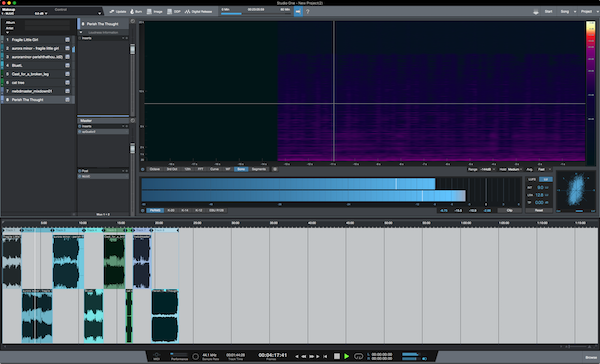The image size is (600, 364).
Task: Open track icon for BlueL row
Action: 67,65
